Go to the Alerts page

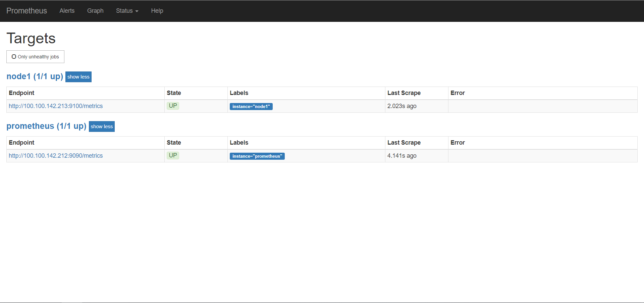67,11
